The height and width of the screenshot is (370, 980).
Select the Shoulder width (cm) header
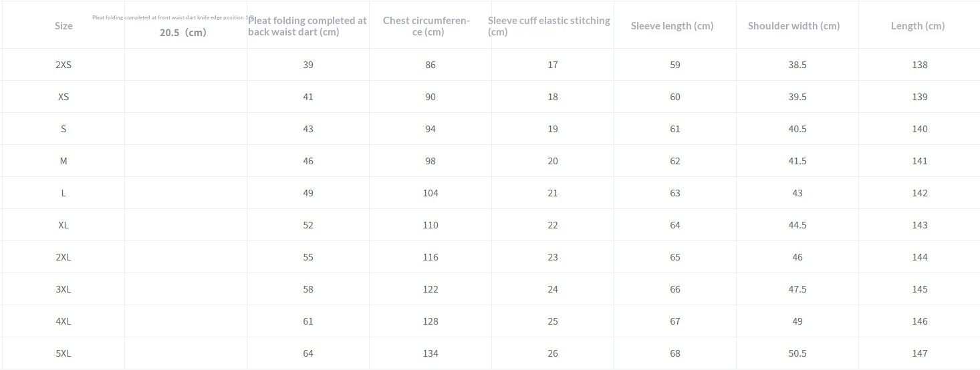[x=793, y=26]
